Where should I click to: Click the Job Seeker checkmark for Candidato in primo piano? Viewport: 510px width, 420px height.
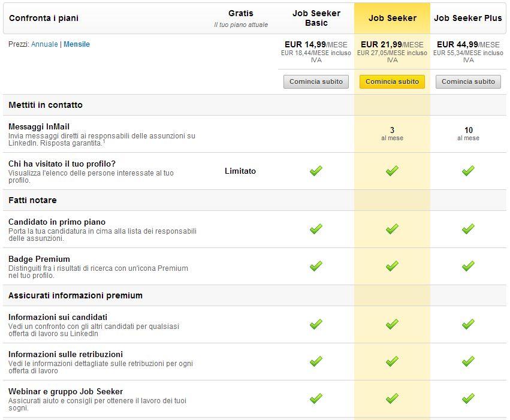pyautogui.click(x=392, y=229)
